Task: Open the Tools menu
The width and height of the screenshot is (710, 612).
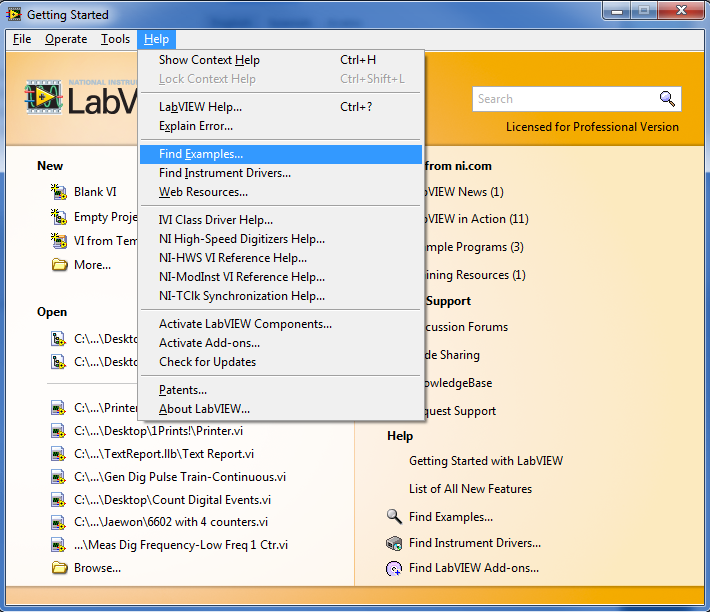Action: click(115, 39)
